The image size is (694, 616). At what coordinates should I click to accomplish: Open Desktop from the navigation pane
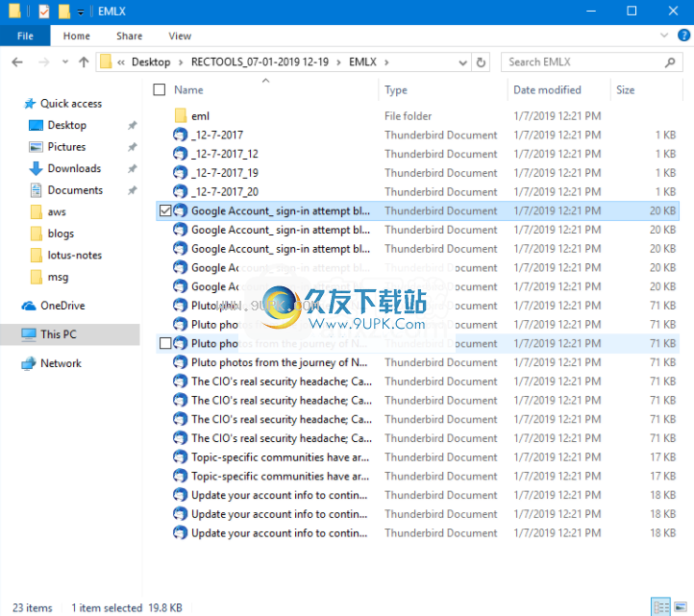(x=67, y=125)
